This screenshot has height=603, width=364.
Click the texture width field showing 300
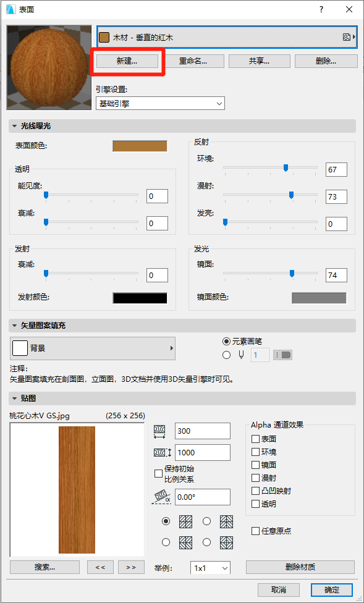(x=203, y=431)
